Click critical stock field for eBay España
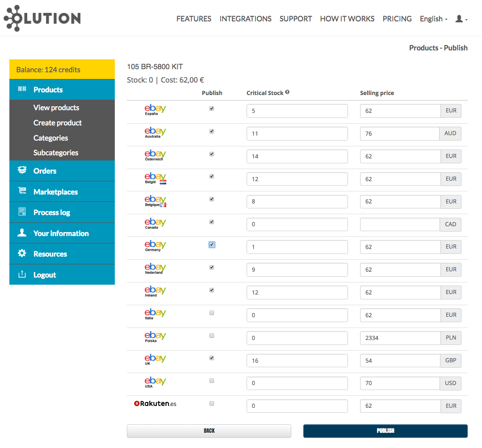This screenshot has height=448, width=482. point(297,111)
